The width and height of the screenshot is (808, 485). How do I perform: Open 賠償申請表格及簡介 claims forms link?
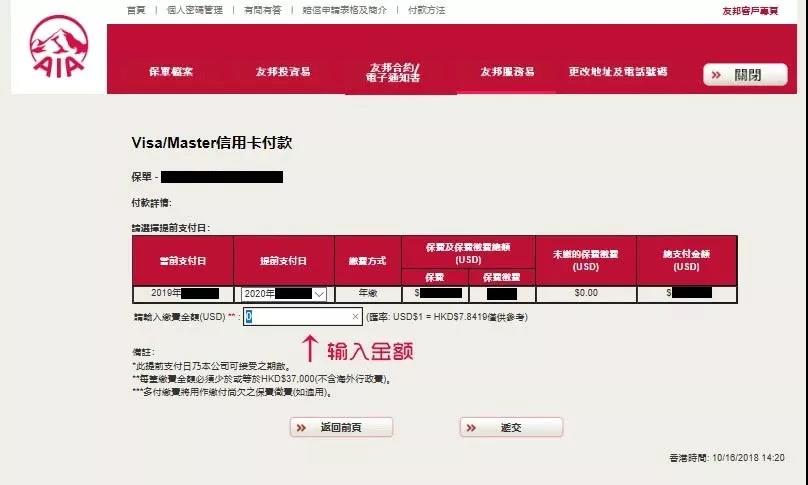coord(344,10)
